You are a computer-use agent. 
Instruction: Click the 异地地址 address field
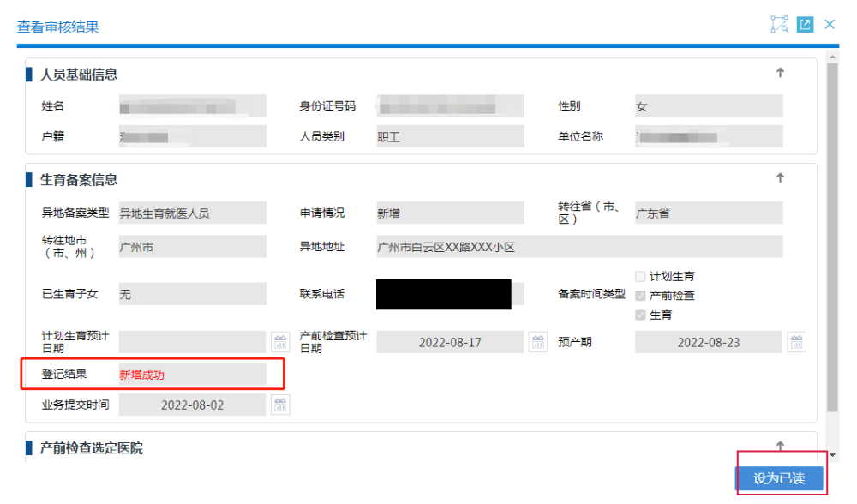pos(578,247)
